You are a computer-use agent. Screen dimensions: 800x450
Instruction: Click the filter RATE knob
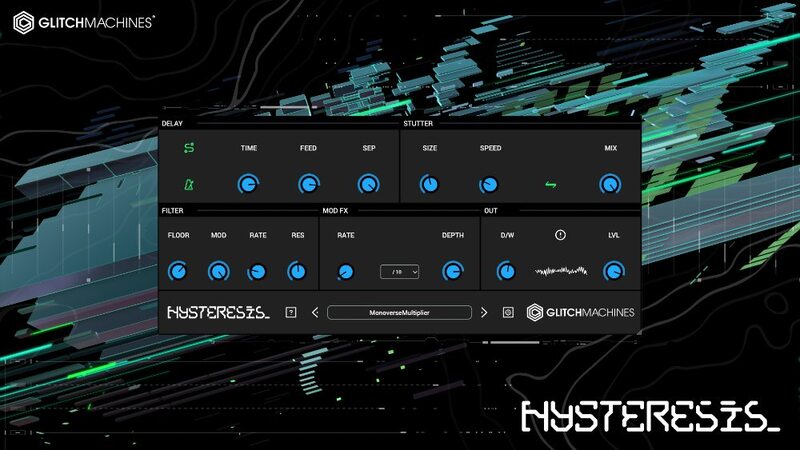pos(257,272)
